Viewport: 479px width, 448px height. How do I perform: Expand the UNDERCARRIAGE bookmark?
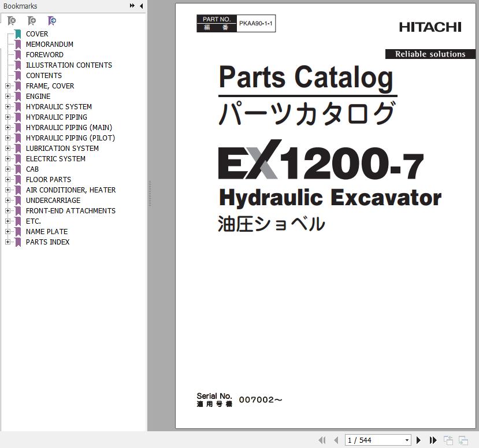coord(8,200)
